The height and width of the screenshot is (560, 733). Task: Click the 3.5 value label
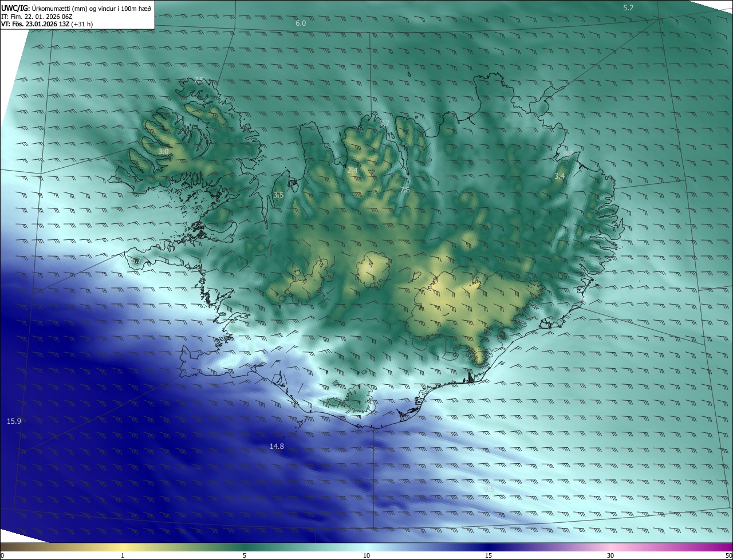click(278, 195)
